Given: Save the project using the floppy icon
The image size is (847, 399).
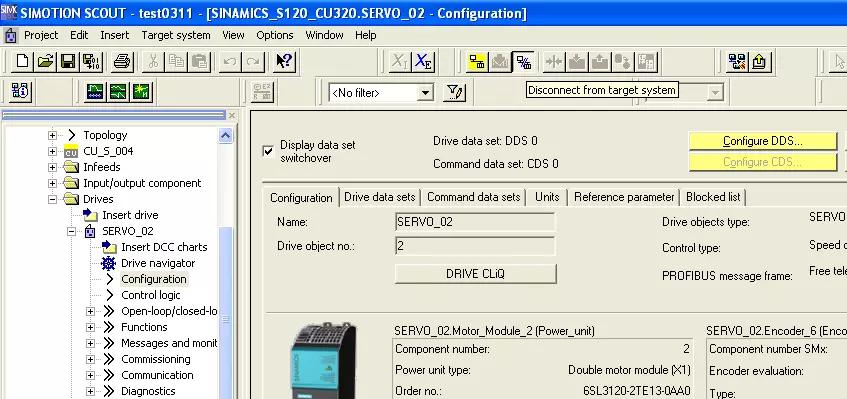Looking at the screenshot, I should 68,61.
